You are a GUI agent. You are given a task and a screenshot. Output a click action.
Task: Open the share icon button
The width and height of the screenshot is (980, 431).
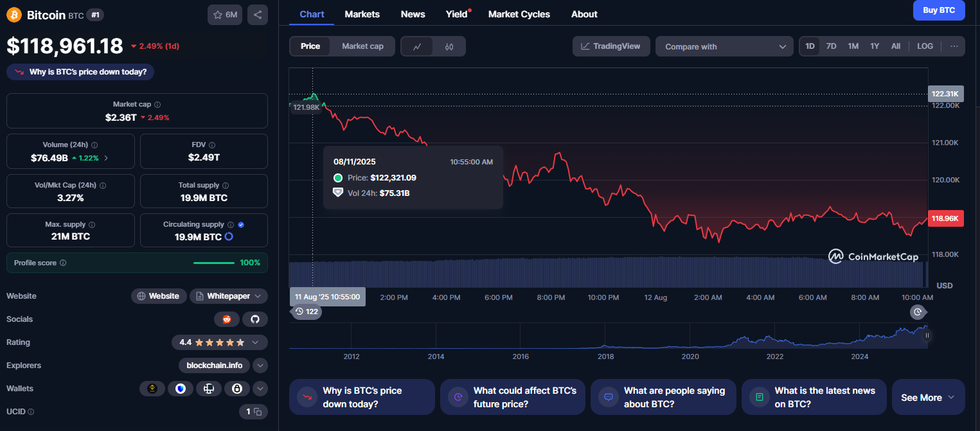tap(258, 14)
